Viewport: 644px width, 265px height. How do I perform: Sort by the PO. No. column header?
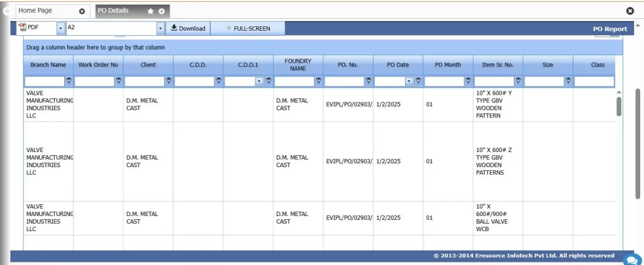(x=347, y=65)
